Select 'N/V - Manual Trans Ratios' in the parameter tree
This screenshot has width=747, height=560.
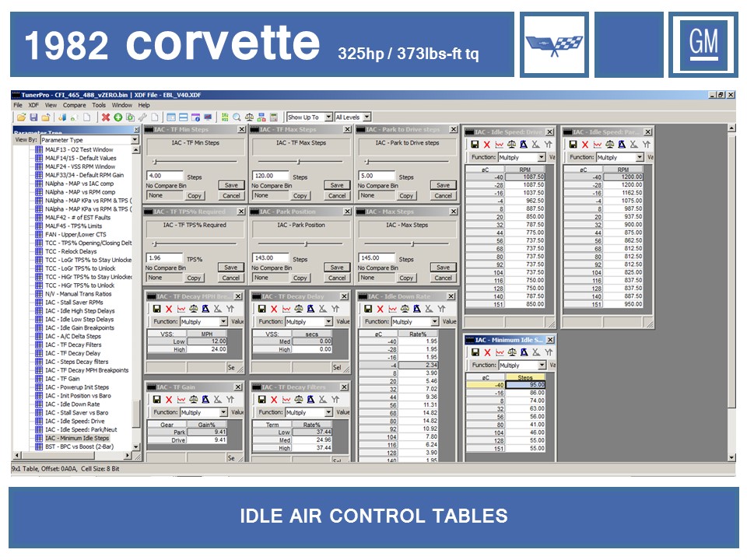pos(79,294)
